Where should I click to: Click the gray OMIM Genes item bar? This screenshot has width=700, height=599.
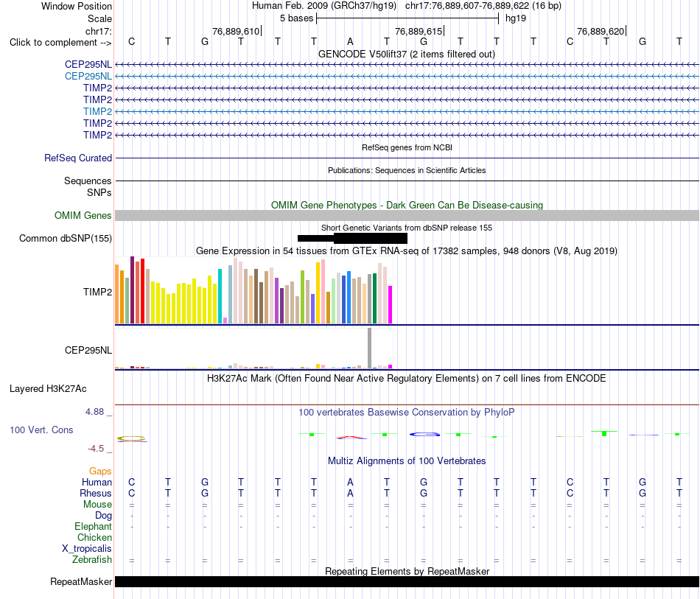point(407,216)
